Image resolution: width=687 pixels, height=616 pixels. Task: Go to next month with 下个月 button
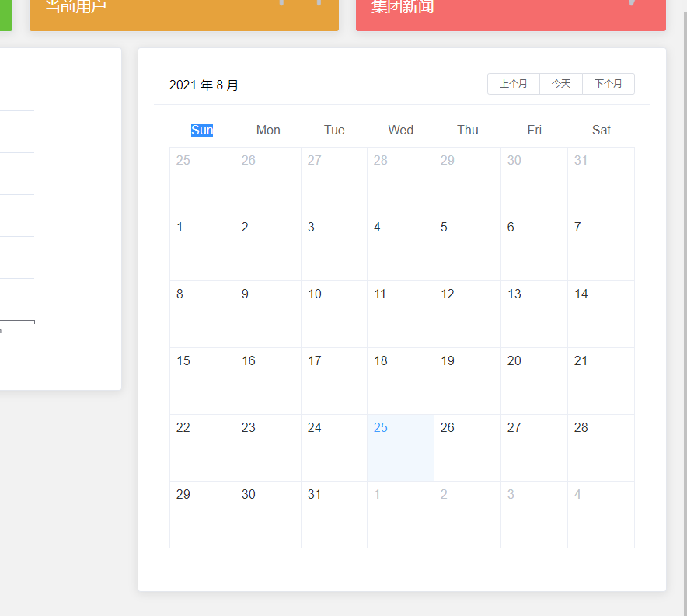click(x=609, y=84)
